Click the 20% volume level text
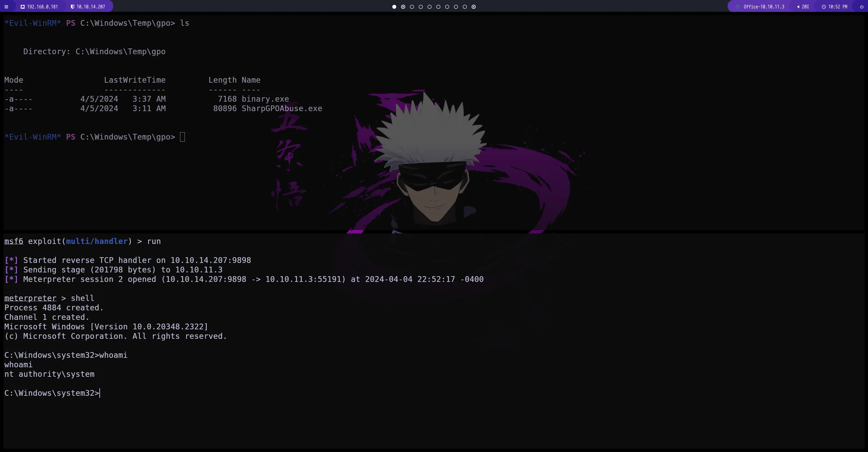868x452 pixels. click(805, 7)
